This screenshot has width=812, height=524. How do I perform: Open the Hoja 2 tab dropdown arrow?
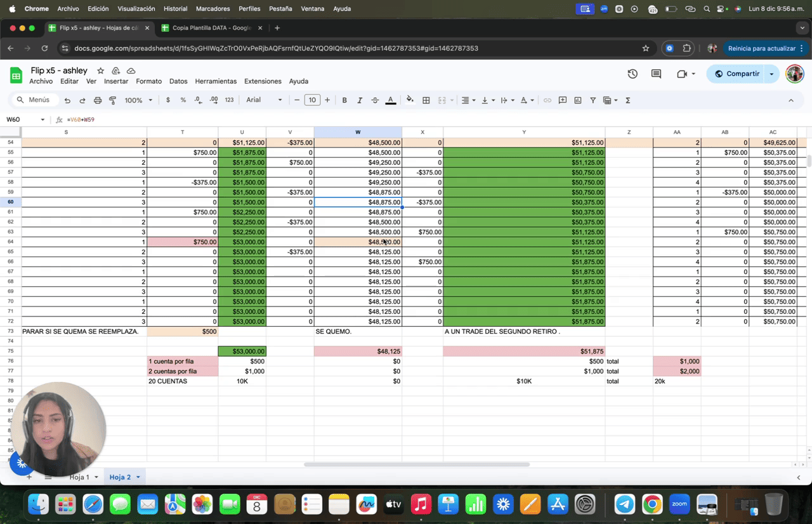pyautogui.click(x=138, y=477)
